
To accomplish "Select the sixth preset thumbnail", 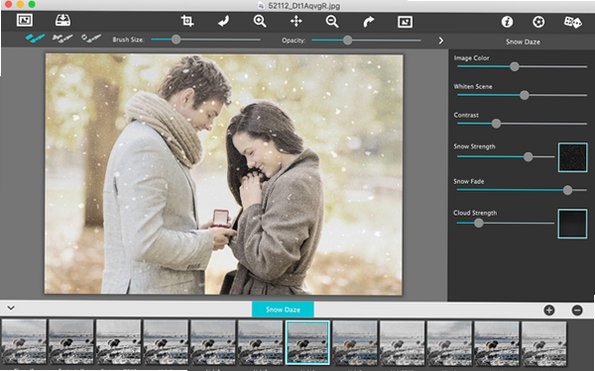I will pos(260,342).
